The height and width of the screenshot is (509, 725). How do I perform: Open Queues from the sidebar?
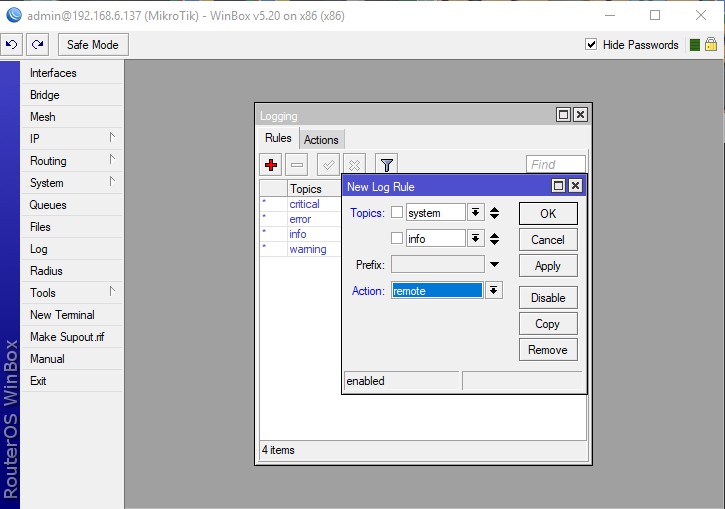pos(72,205)
